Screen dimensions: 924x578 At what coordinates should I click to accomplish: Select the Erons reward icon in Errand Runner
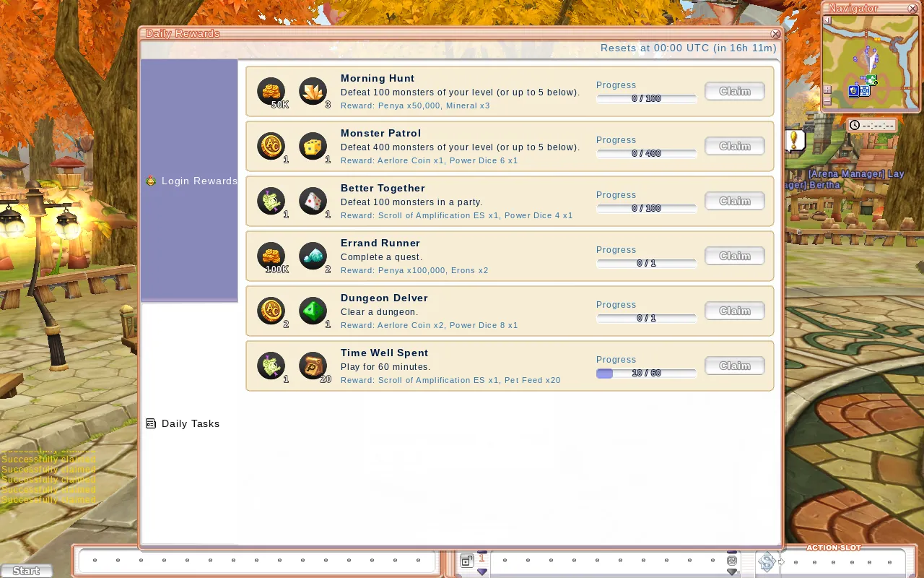pyautogui.click(x=313, y=256)
